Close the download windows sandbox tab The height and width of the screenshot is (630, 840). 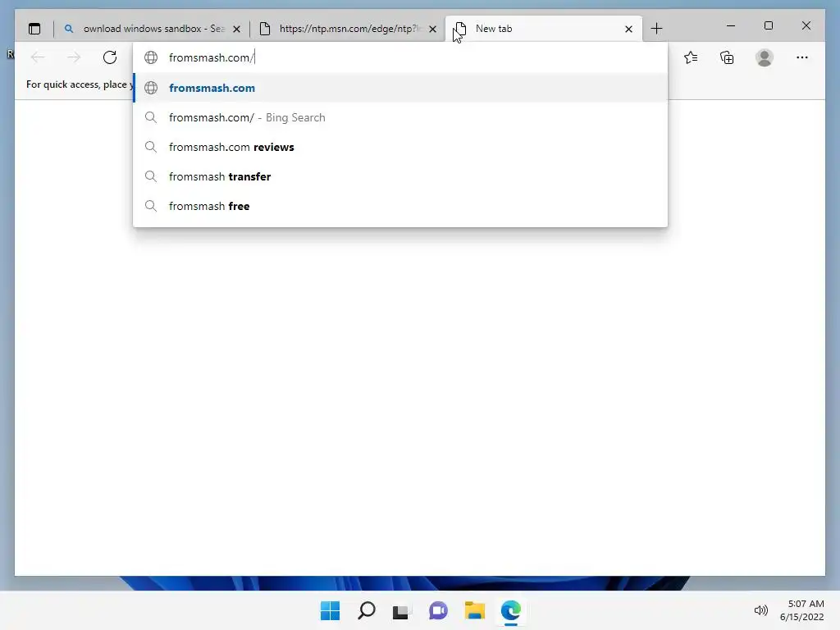coord(236,29)
